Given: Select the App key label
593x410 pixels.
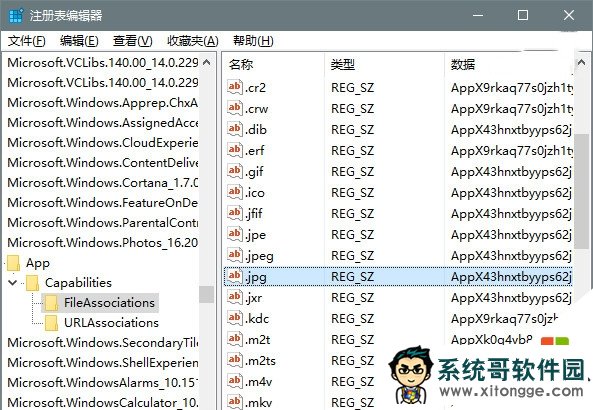Looking at the screenshot, I should click(38, 262).
